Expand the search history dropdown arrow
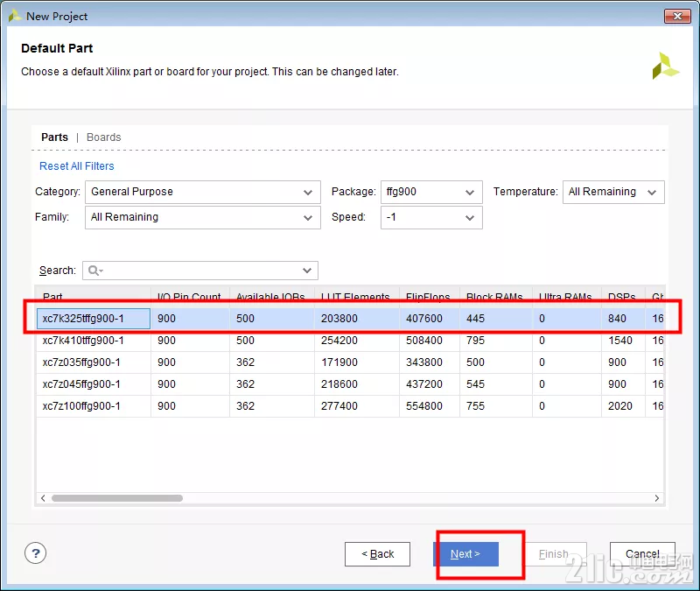Viewport: 700px width, 591px height. coord(307,271)
